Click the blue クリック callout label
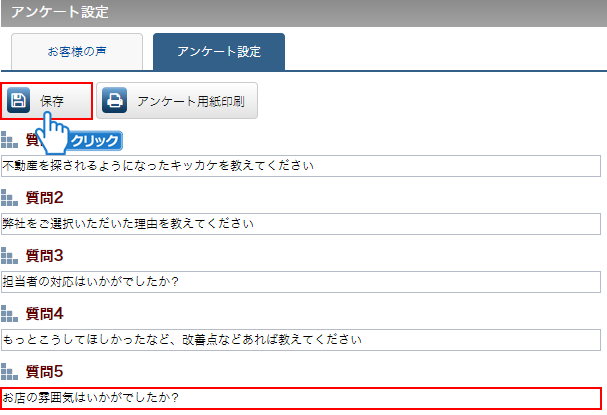Screen dimensions: 607x415 tap(95, 141)
